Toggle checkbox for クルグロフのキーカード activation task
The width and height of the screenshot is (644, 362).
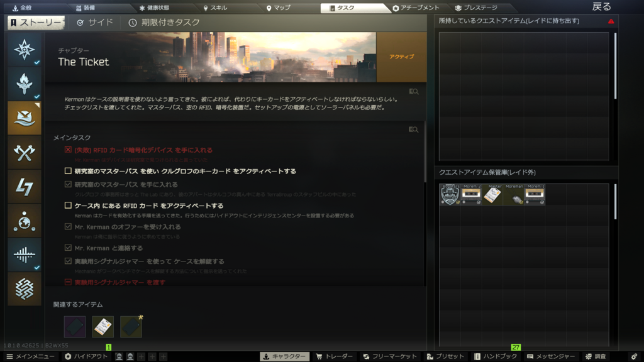(x=68, y=171)
